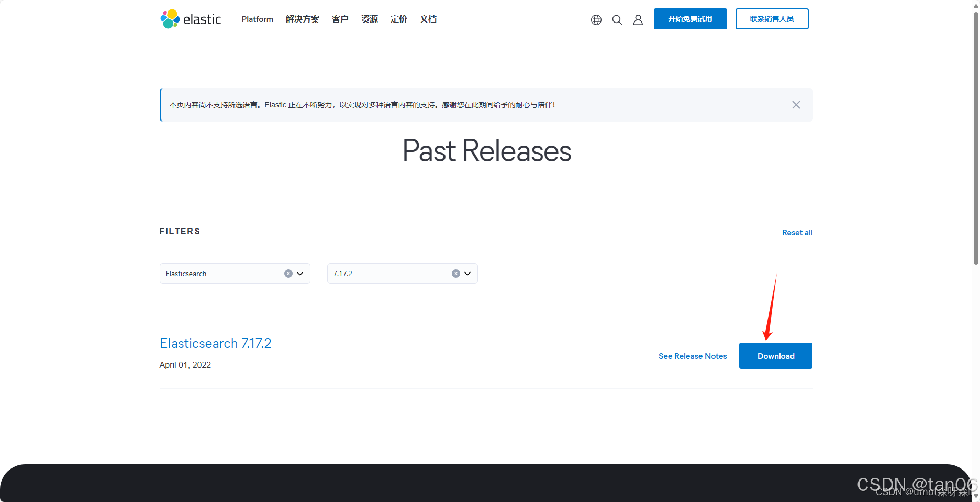Click inside the Elasticsearch product filter field

[235, 274]
